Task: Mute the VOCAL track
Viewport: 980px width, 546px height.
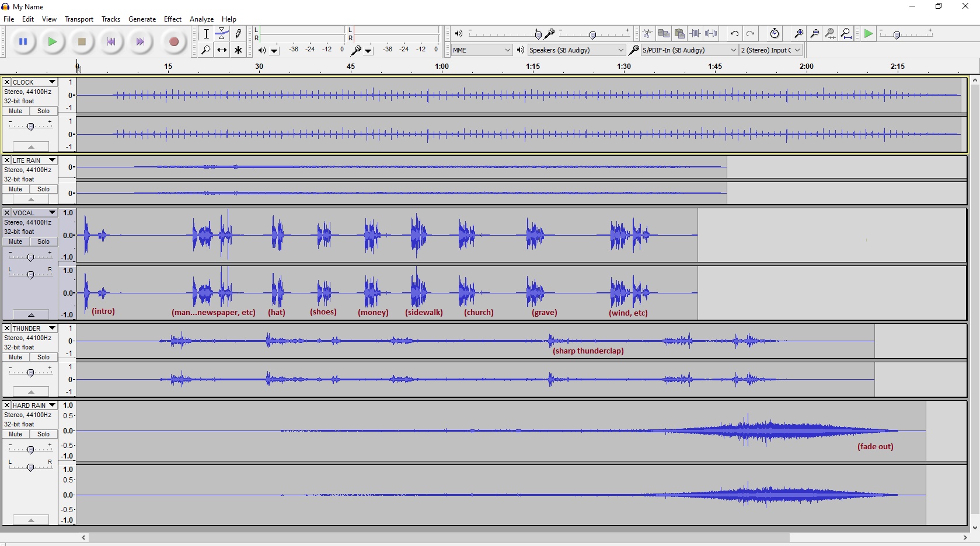Action: point(16,242)
